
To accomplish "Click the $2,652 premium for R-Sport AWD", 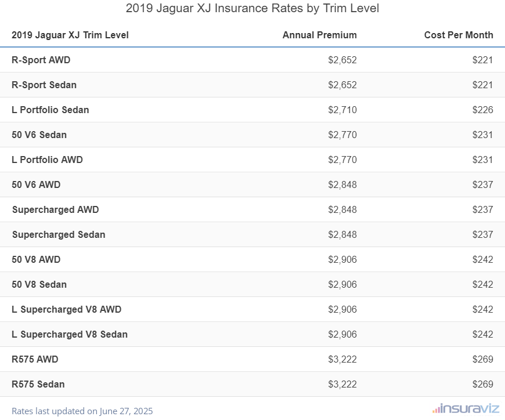I will (x=342, y=60).
